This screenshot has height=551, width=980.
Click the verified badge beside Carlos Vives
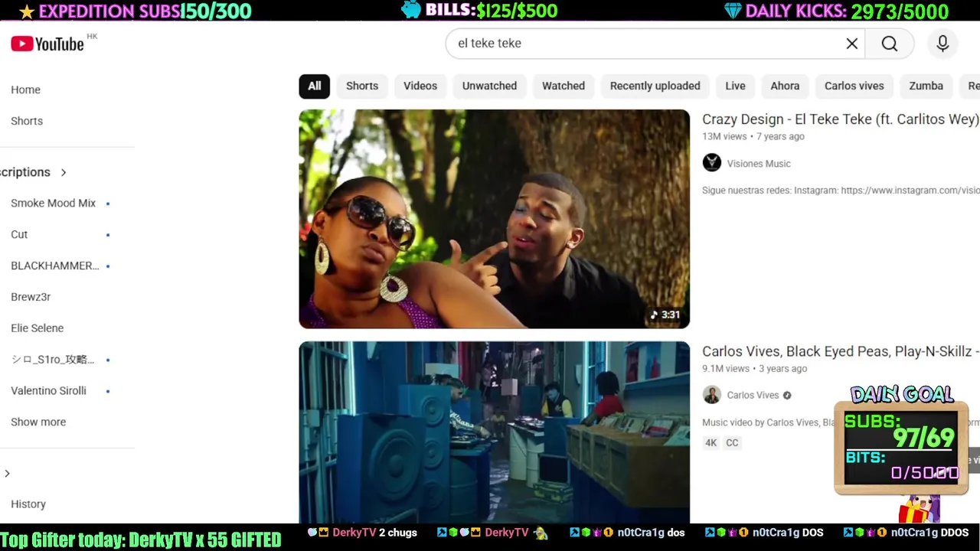(x=787, y=396)
